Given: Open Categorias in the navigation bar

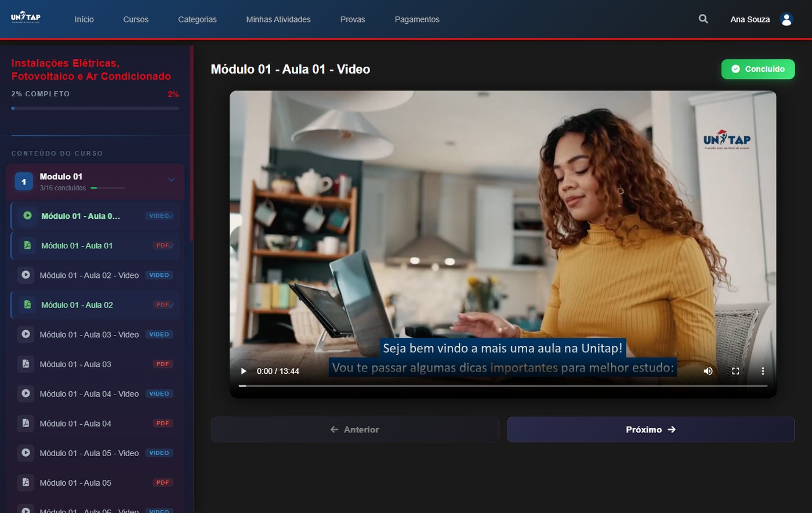Looking at the screenshot, I should point(197,19).
